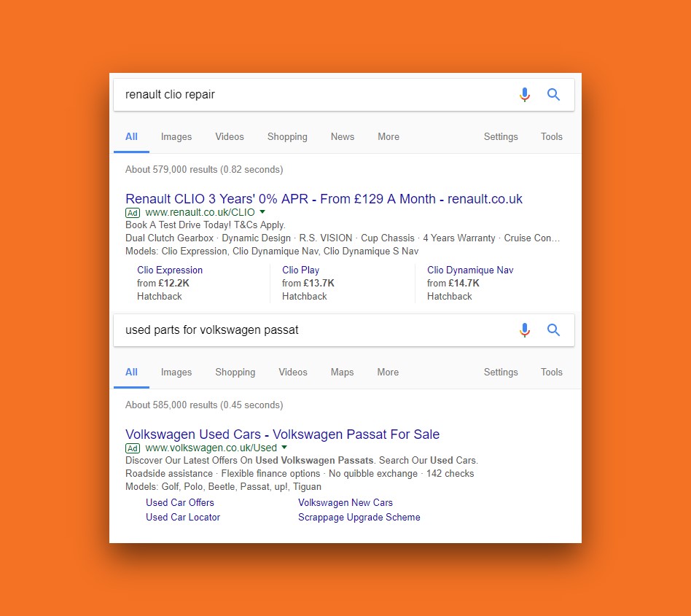691x616 pixels.
Task: Open Volkswagen Used Cars ad headline
Action: [x=282, y=434]
